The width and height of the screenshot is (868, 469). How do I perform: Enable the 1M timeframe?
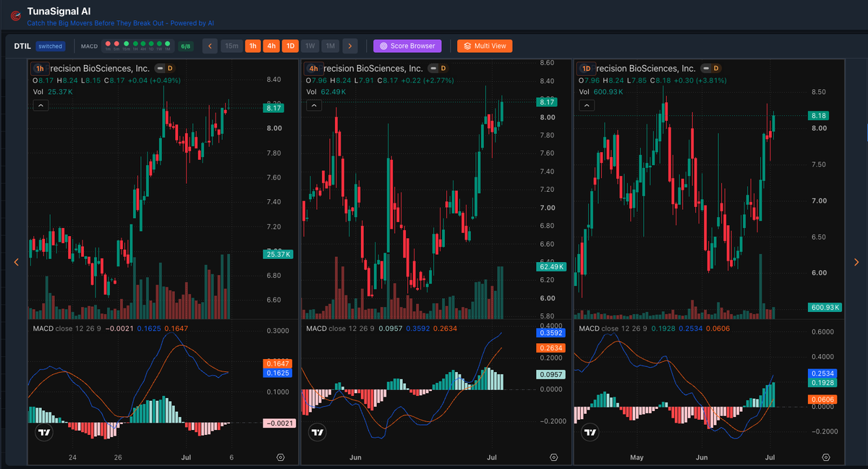[x=330, y=46]
